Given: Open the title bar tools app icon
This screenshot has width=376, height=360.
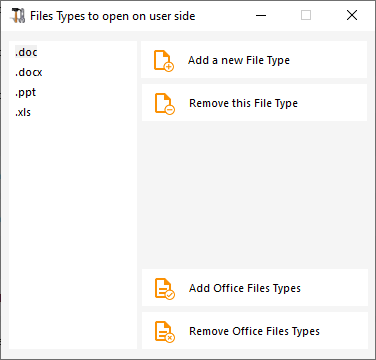Looking at the screenshot, I should (18, 16).
